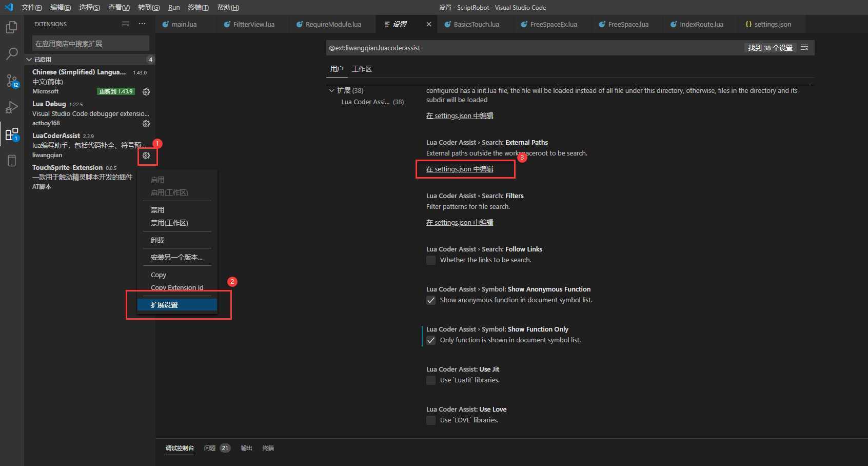Image resolution: width=868 pixels, height=466 pixels.
Task: Click 更新到 1.43.9 update button
Action: [116, 91]
